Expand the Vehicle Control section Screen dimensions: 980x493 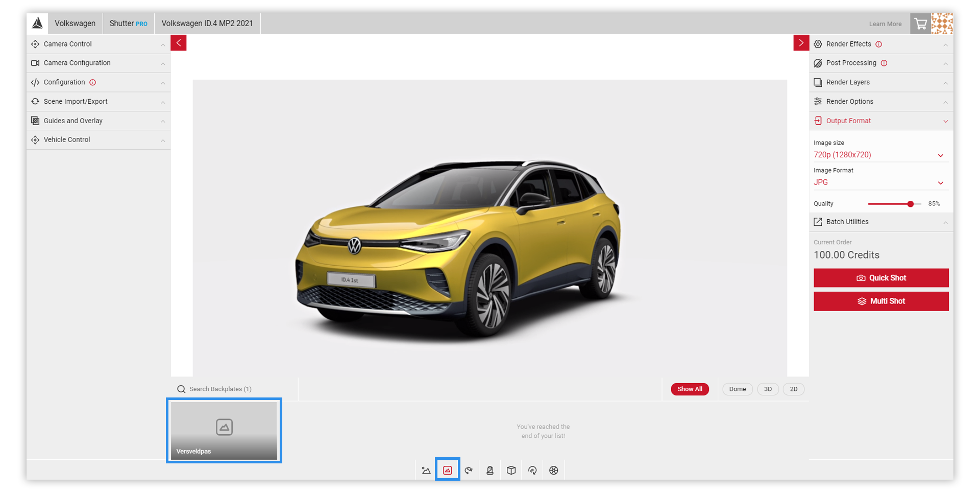(99, 140)
